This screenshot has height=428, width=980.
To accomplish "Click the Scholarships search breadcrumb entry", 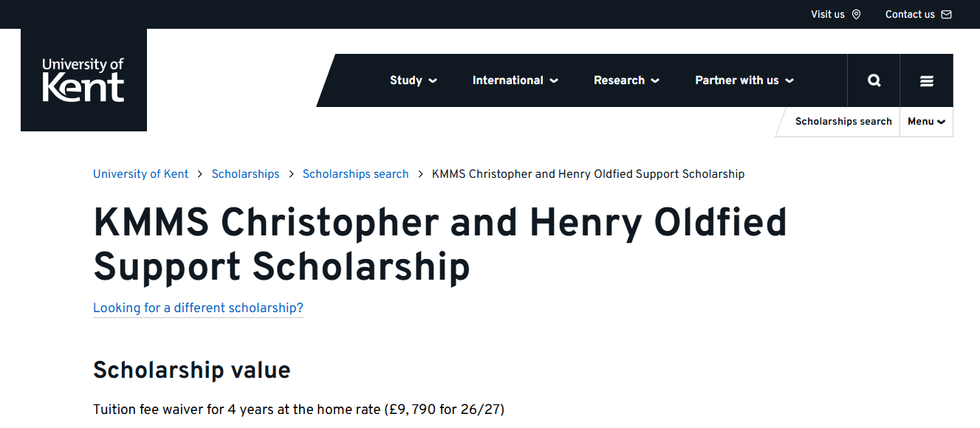I will coord(355,173).
